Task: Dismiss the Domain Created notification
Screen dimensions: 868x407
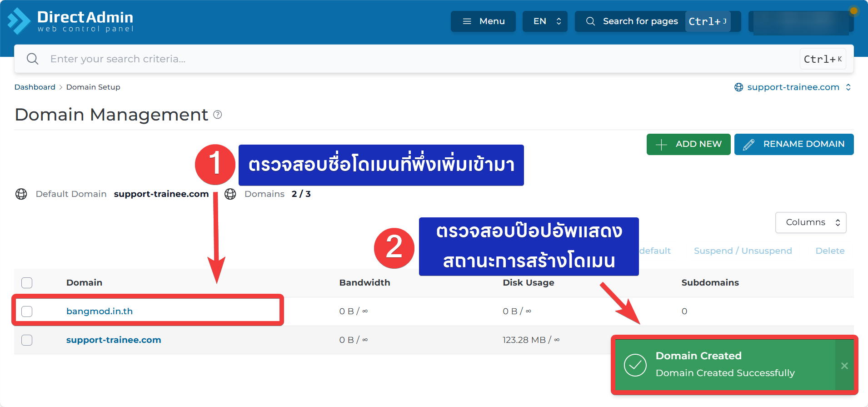Action: pos(844,366)
